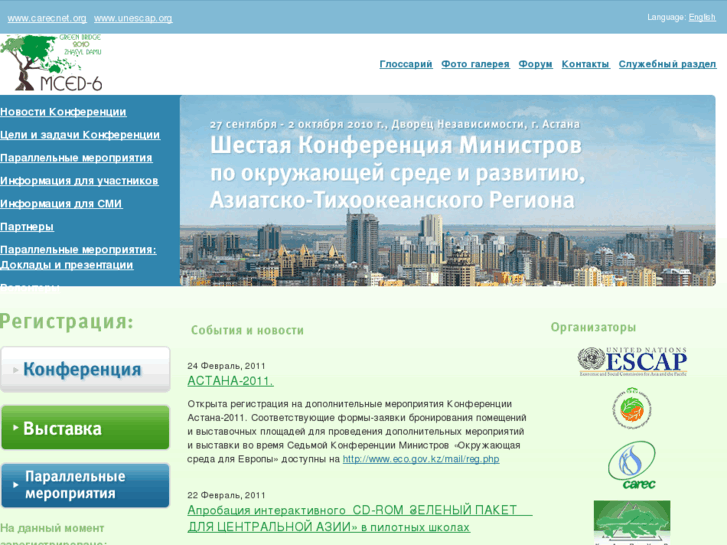Open Информация для СМИ
The width and height of the screenshot is (727, 545).
61,204
